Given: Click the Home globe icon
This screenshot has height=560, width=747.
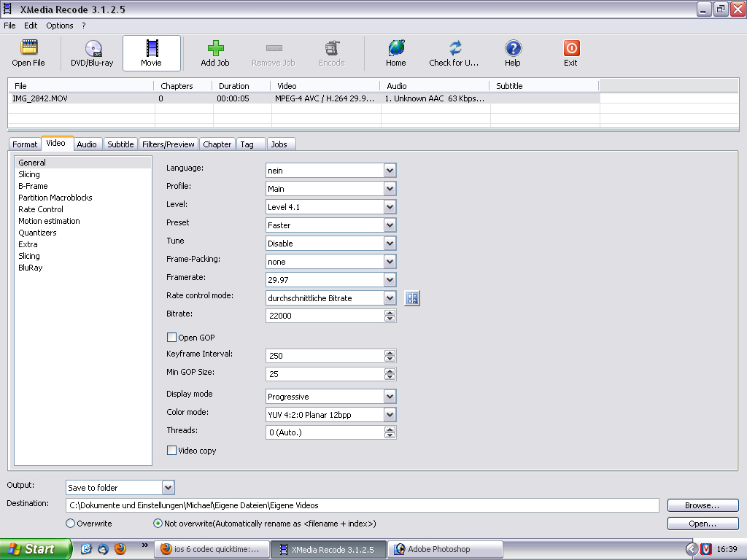Looking at the screenshot, I should pyautogui.click(x=396, y=49).
